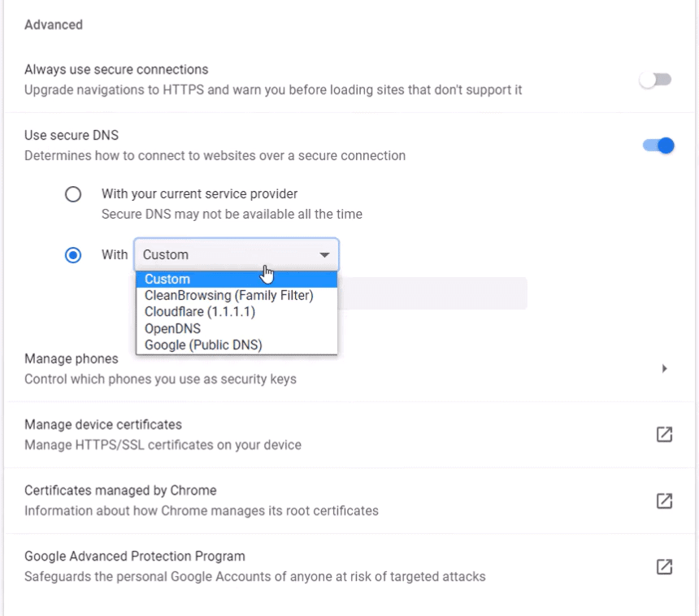This screenshot has height=616, width=699.
Task: Select CleanBrowsing (Family Filter) option
Action: click(228, 296)
